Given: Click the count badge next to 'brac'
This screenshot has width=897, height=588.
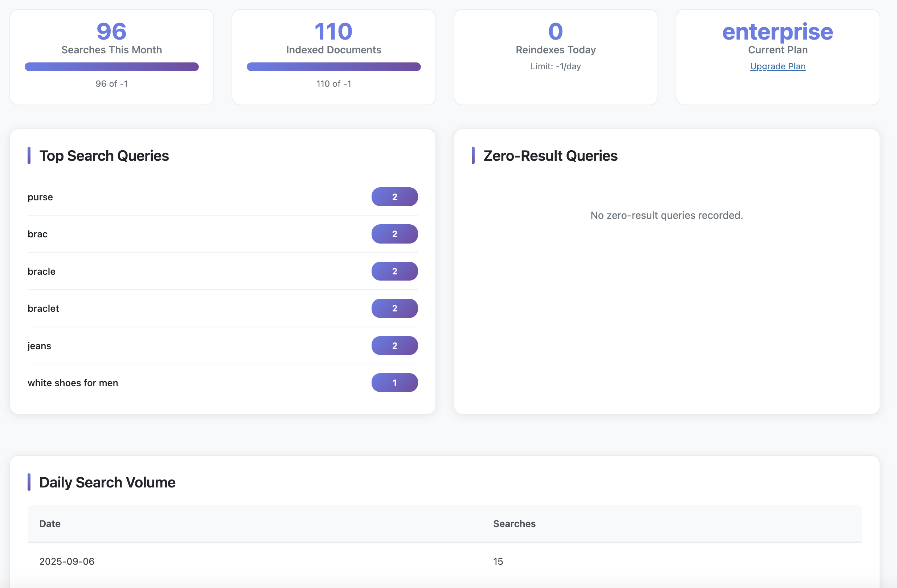Looking at the screenshot, I should [394, 234].
